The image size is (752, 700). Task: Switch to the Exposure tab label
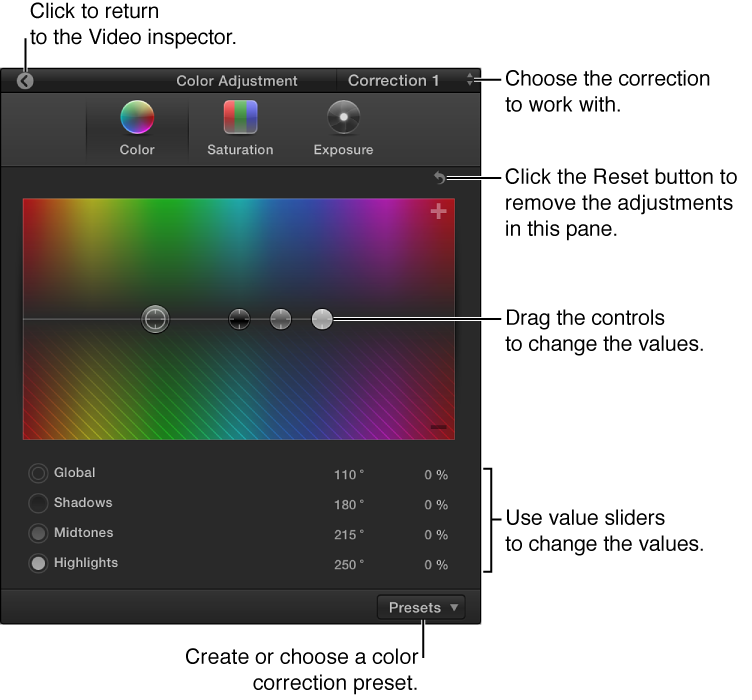pos(343,150)
